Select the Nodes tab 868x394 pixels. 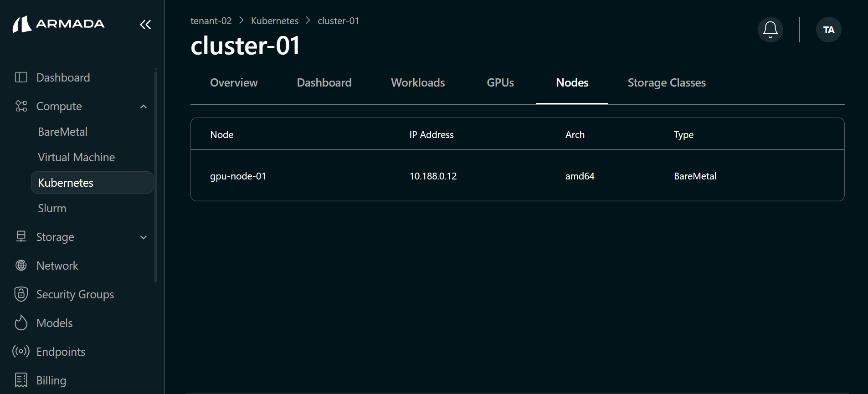pos(572,82)
